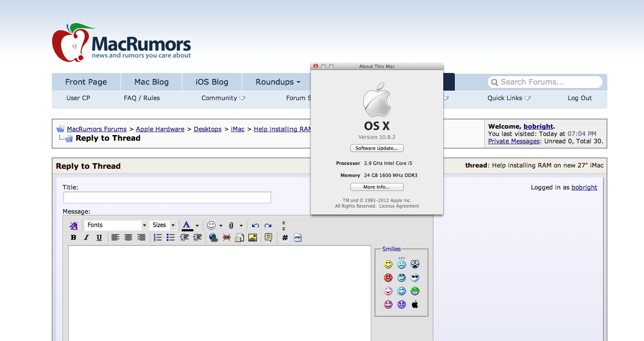Toggle italic formatting in the editor
Screen dimensions: 644x341
tap(86, 237)
